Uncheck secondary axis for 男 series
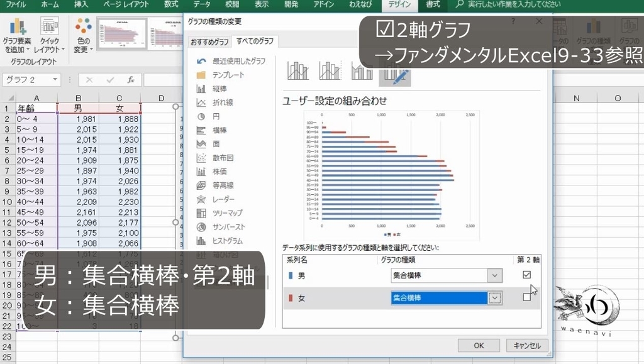Screen dimensions: 644x364 click(526, 275)
